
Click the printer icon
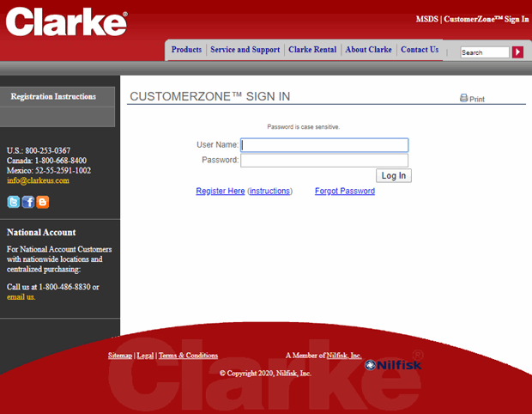463,98
